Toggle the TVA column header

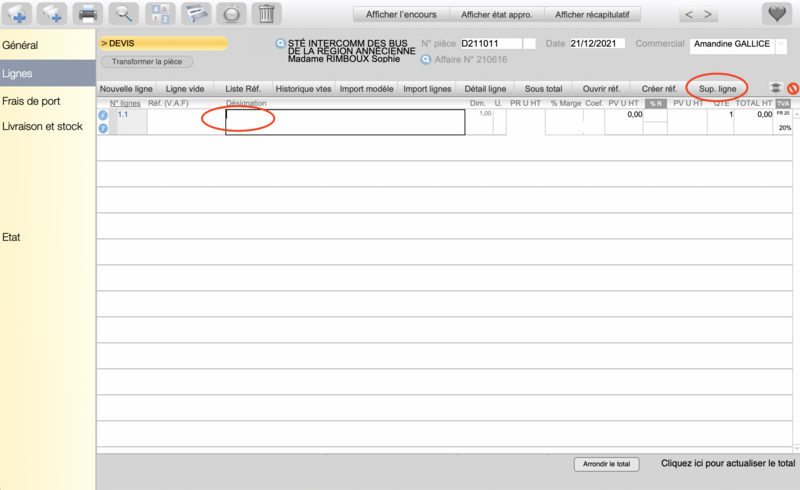[x=783, y=104]
